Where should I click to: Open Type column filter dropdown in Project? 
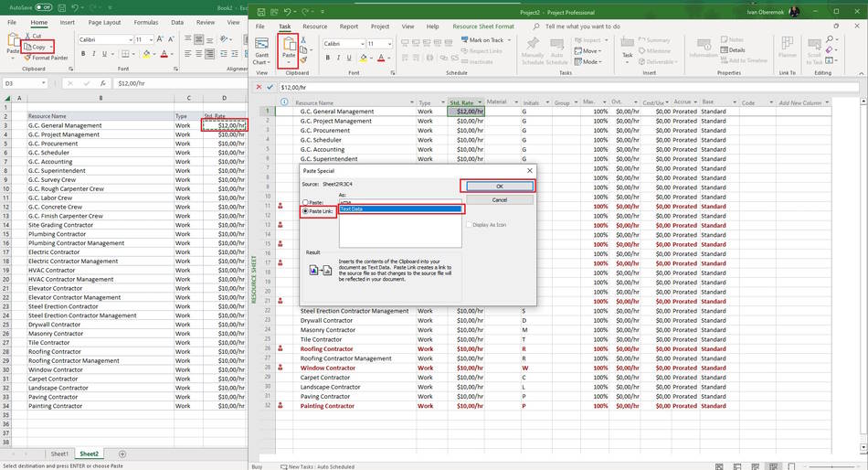(x=443, y=102)
